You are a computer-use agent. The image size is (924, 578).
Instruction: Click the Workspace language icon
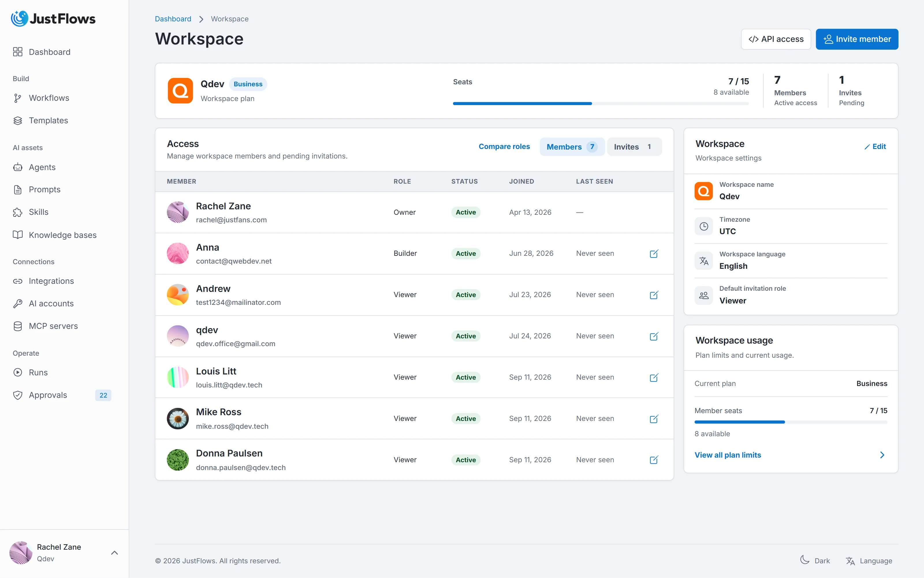[703, 261]
